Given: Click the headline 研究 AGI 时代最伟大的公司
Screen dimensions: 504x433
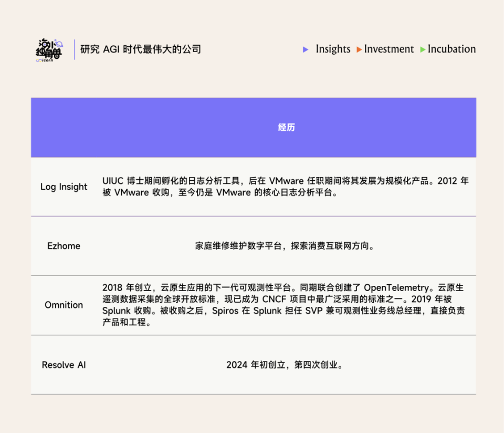Looking at the screenshot, I should pos(141,49).
